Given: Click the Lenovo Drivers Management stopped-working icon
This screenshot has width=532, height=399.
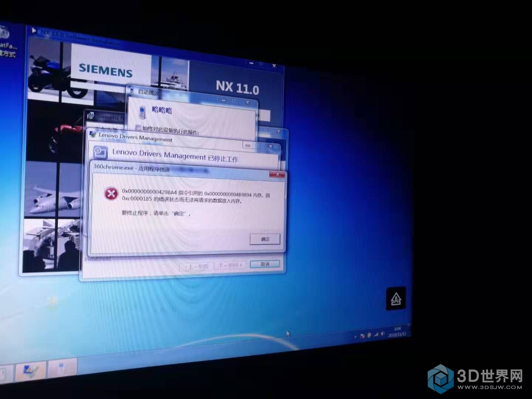Looking at the screenshot, I should point(100,152).
